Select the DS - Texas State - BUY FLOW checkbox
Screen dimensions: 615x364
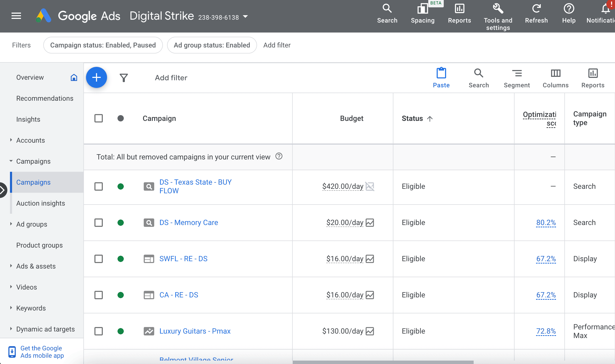tap(99, 186)
